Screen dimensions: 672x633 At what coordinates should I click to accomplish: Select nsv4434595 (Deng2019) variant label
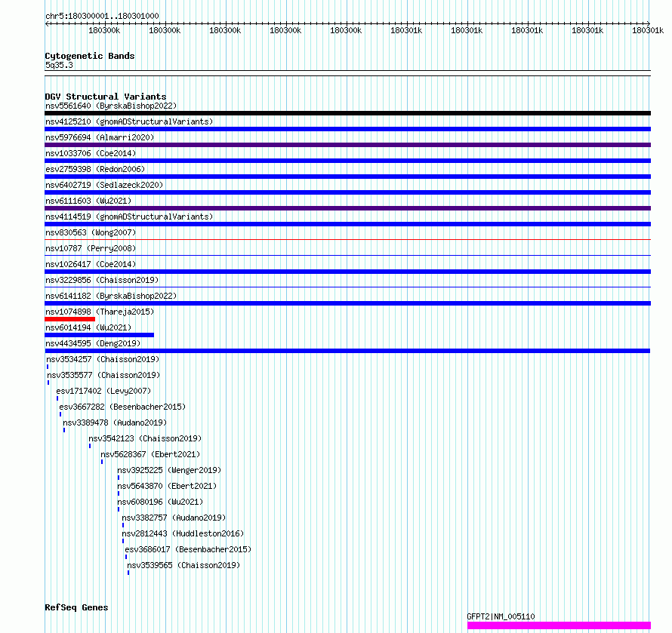[93, 343]
